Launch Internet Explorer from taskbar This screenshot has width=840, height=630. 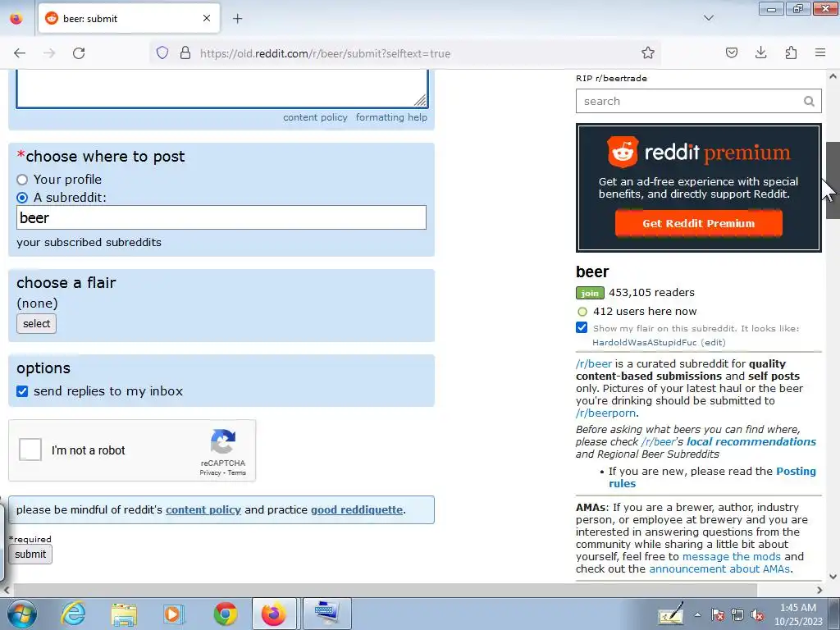73,614
